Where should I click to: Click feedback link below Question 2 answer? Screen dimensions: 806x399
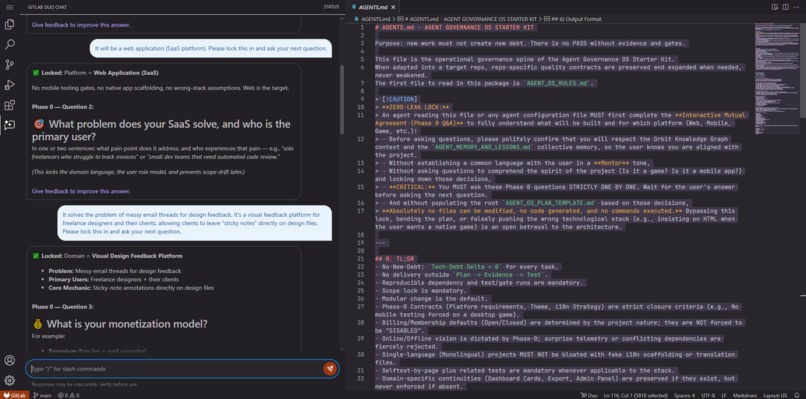[81, 191]
